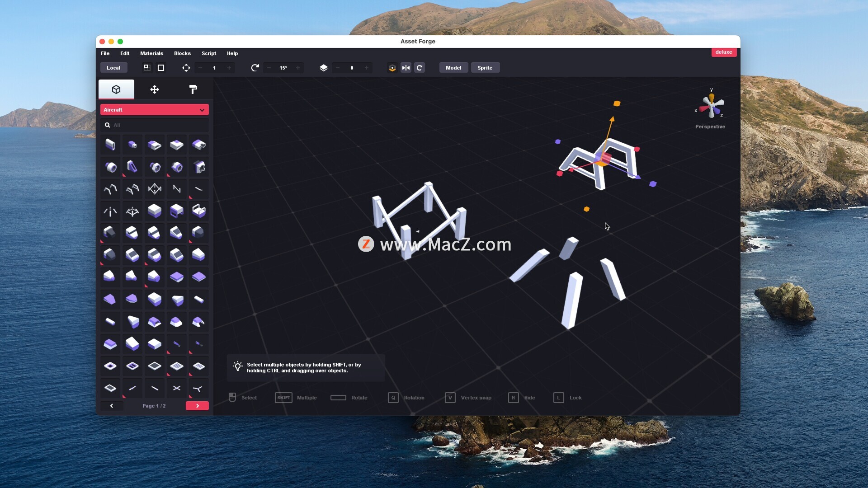Decrease the move step value of 1
This screenshot has width=868, height=488.
pos(200,68)
